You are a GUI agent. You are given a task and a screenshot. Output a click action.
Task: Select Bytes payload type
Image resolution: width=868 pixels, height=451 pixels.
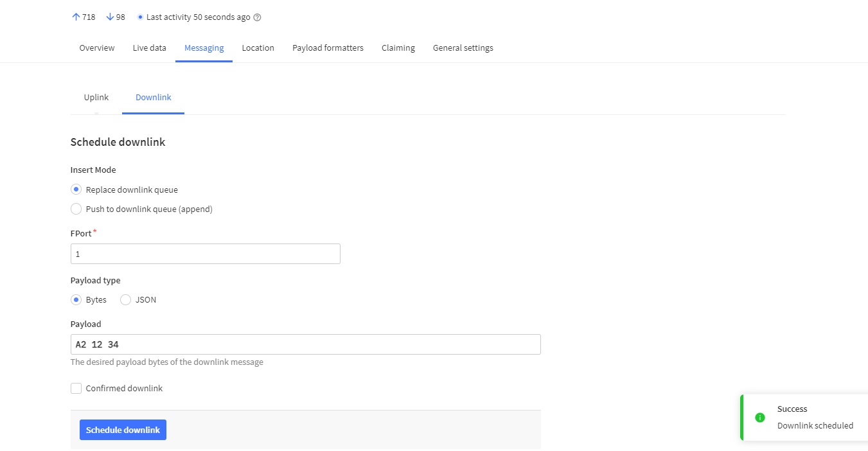pyautogui.click(x=76, y=299)
